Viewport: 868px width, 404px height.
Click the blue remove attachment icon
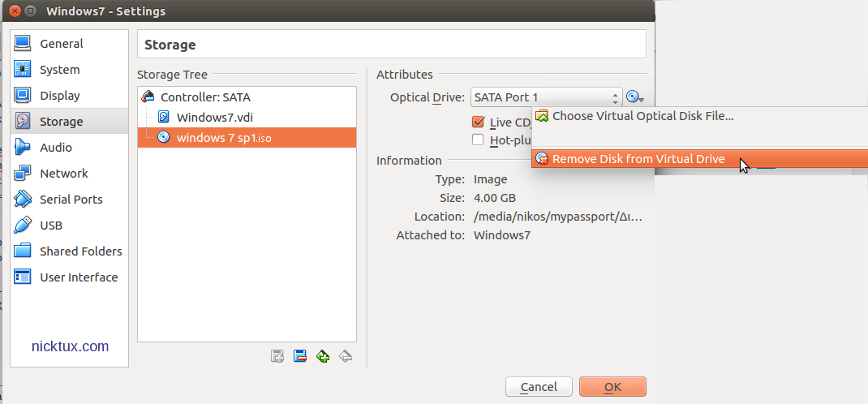point(299,355)
